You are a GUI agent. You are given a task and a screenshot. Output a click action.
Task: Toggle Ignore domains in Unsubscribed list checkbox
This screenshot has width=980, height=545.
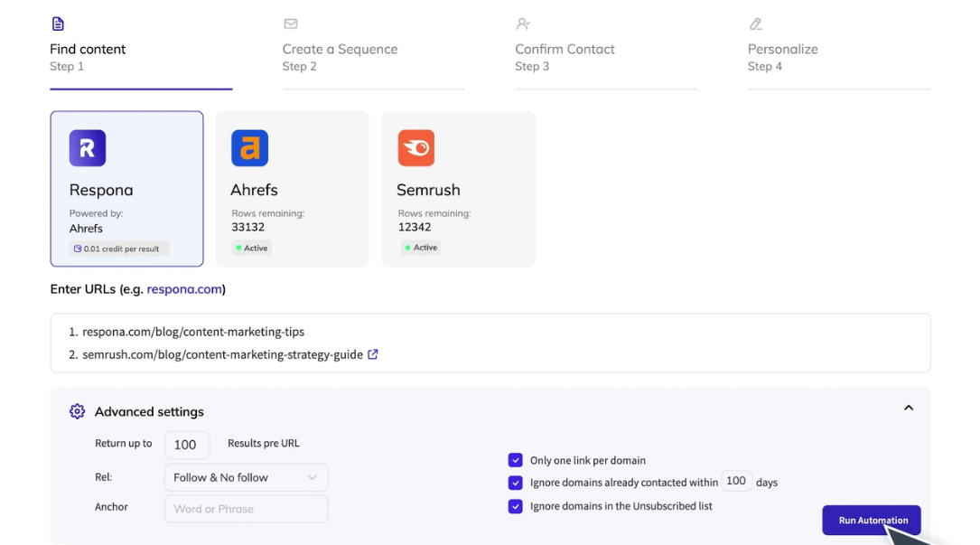515,505
